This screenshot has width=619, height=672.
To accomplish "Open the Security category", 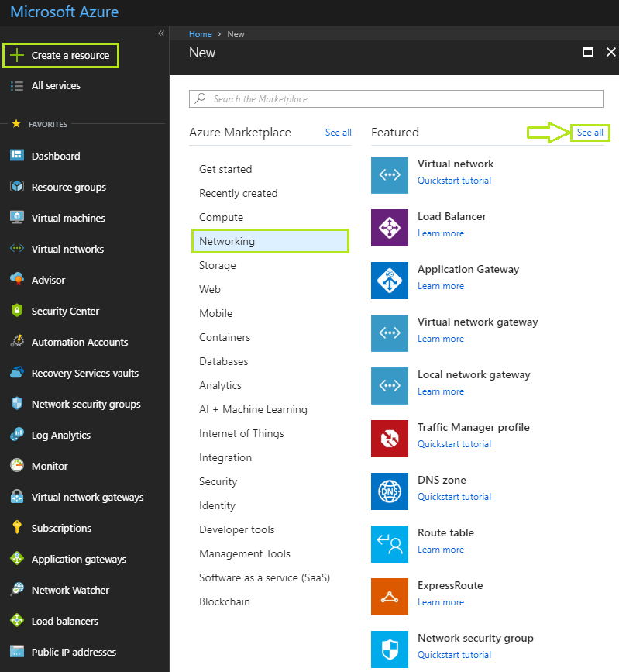I will click(x=218, y=481).
